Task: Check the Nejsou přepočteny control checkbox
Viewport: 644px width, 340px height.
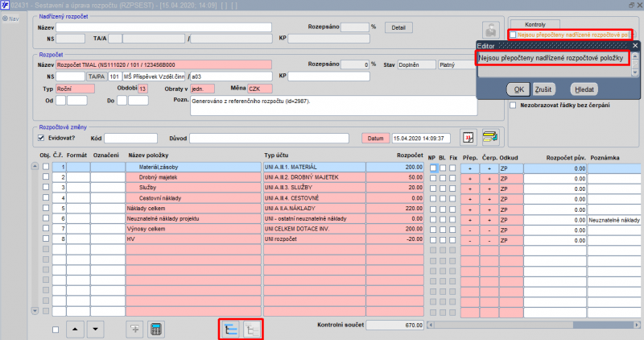Action: 513,35
